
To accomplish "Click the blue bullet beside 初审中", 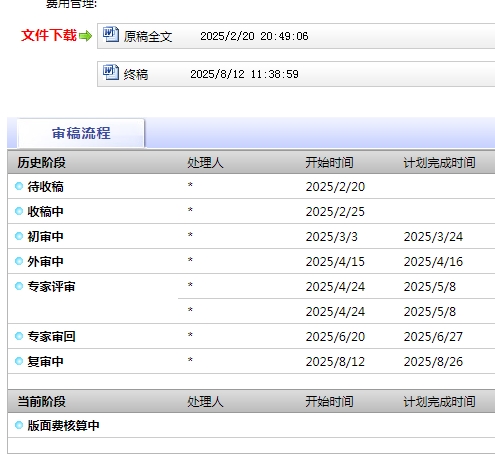I will point(19,236).
